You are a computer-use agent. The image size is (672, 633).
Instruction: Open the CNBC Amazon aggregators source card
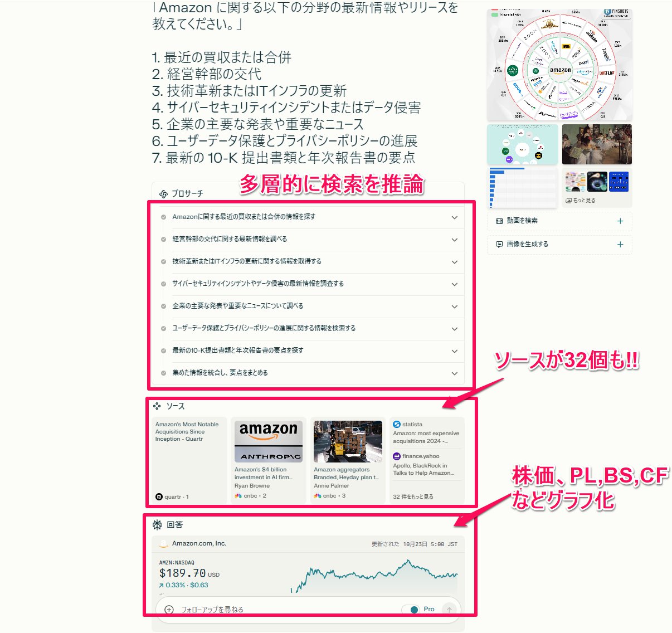(348, 460)
